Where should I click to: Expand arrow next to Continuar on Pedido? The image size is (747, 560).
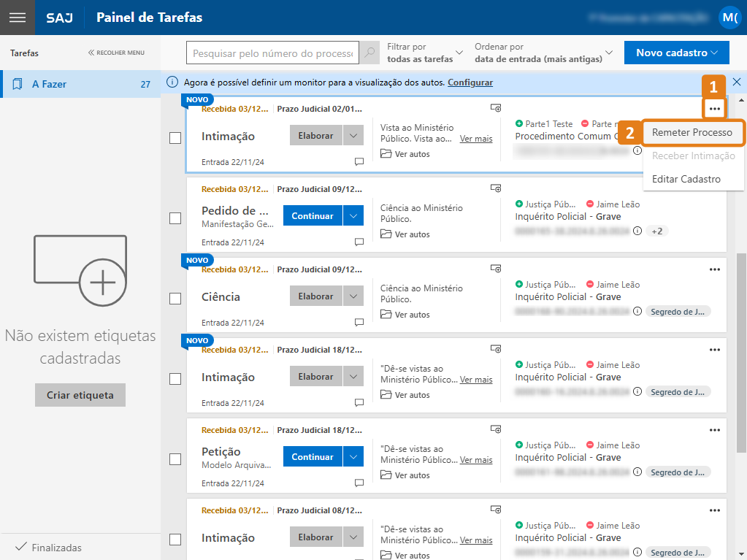point(353,216)
